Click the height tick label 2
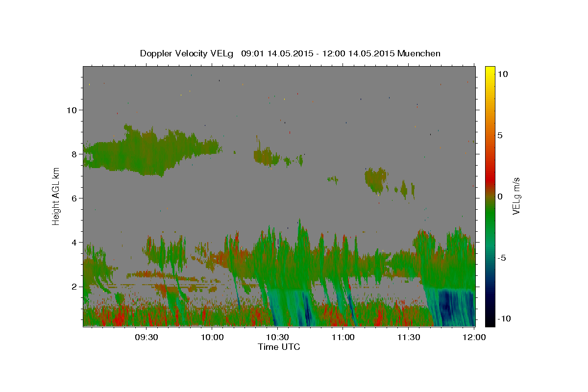This screenshot has height=392, width=588. 74,287
